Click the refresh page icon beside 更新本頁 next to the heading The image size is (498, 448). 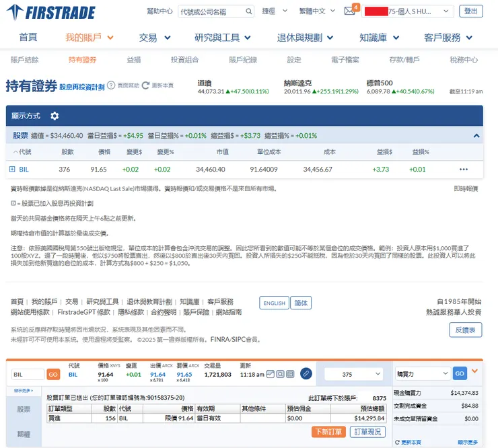point(145,85)
